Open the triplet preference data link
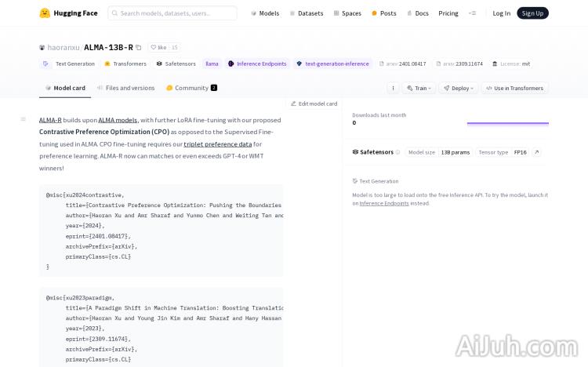This screenshot has height=367, width=588. [217, 144]
